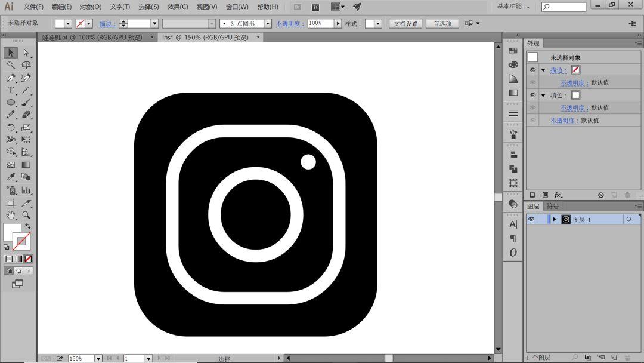Select the Scale tool
The width and height of the screenshot is (644, 363).
pos(26,127)
